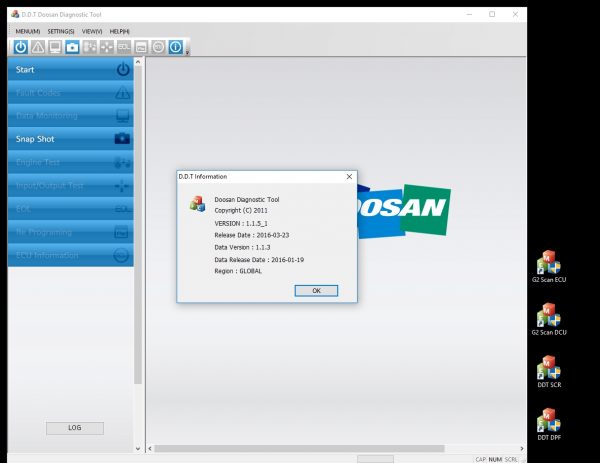
Task: Click the Snap Shot camera toolbar icon
Action: pyautogui.click(x=72, y=47)
